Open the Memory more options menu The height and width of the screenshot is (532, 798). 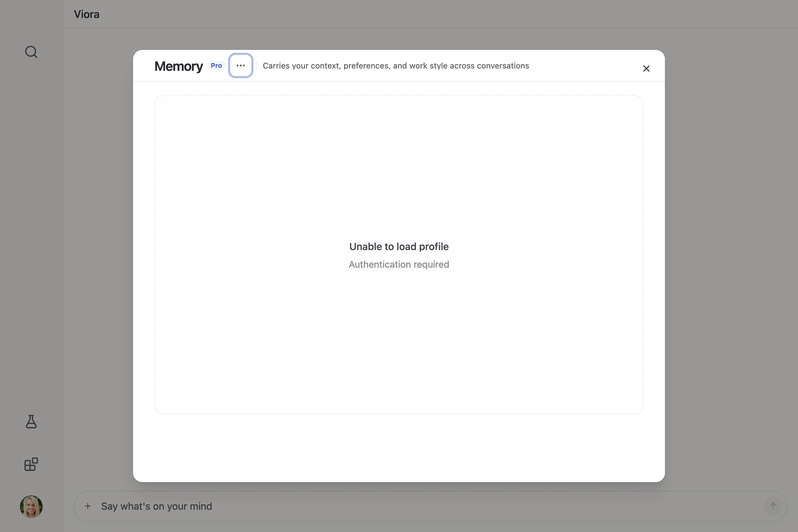240,65
